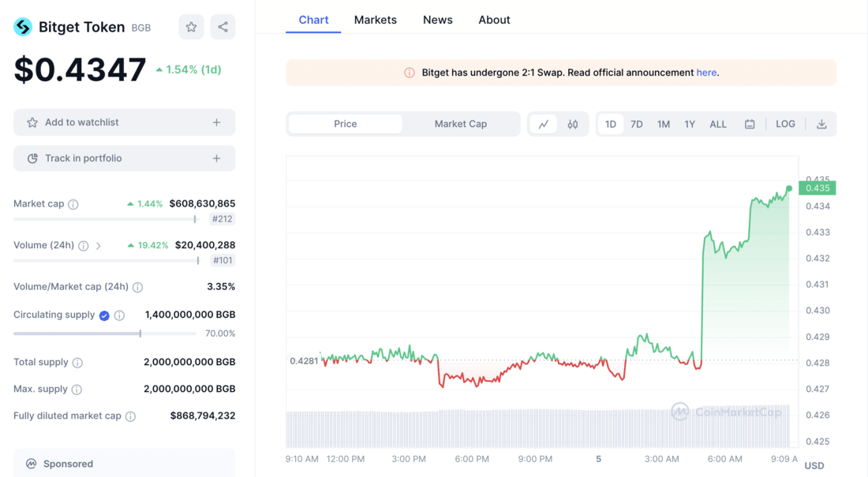This screenshot has height=477, width=868.
Task: Click the BGB ticker symbol
Action: pos(140,28)
